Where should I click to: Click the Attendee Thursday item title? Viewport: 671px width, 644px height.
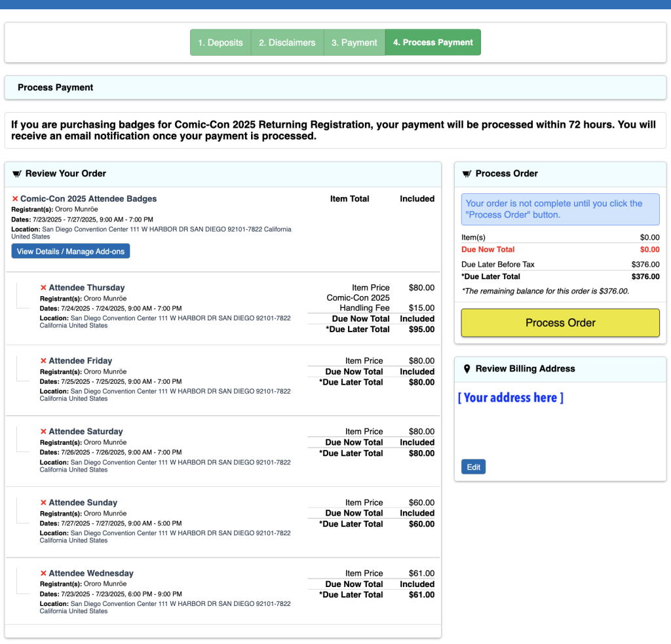(86, 288)
